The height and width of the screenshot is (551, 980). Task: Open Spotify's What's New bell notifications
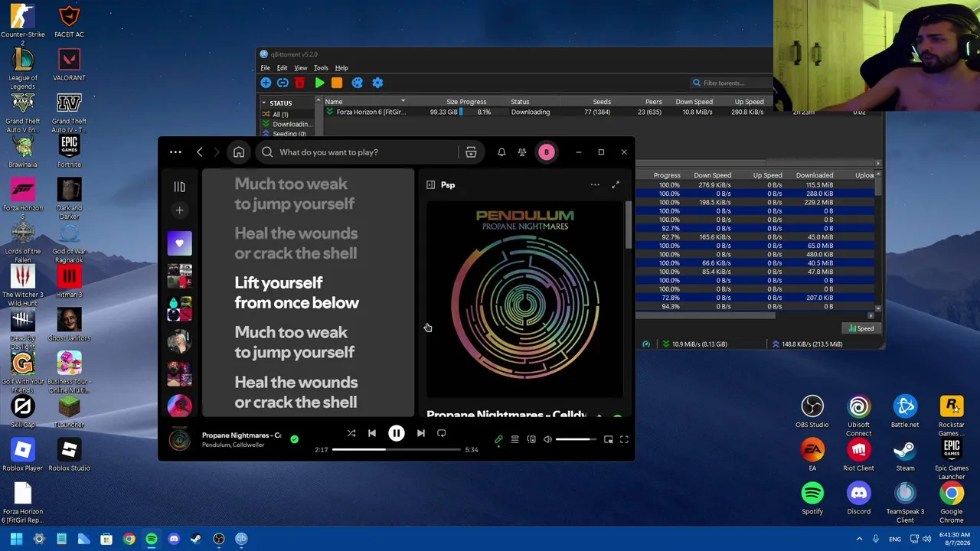pyautogui.click(x=501, y=152)
